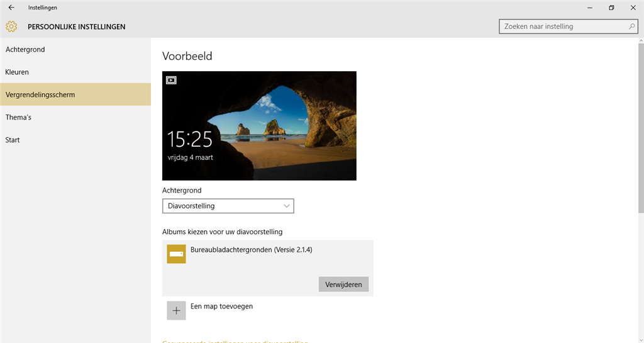644x343 pixels.
Task: Open the Thema's section
Action: point(75,117)
